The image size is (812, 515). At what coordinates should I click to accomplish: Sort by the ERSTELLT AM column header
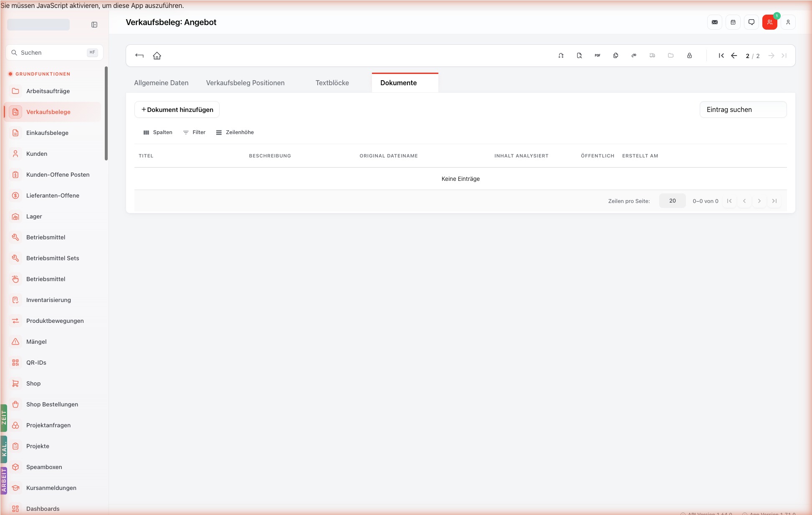(640, 156)
